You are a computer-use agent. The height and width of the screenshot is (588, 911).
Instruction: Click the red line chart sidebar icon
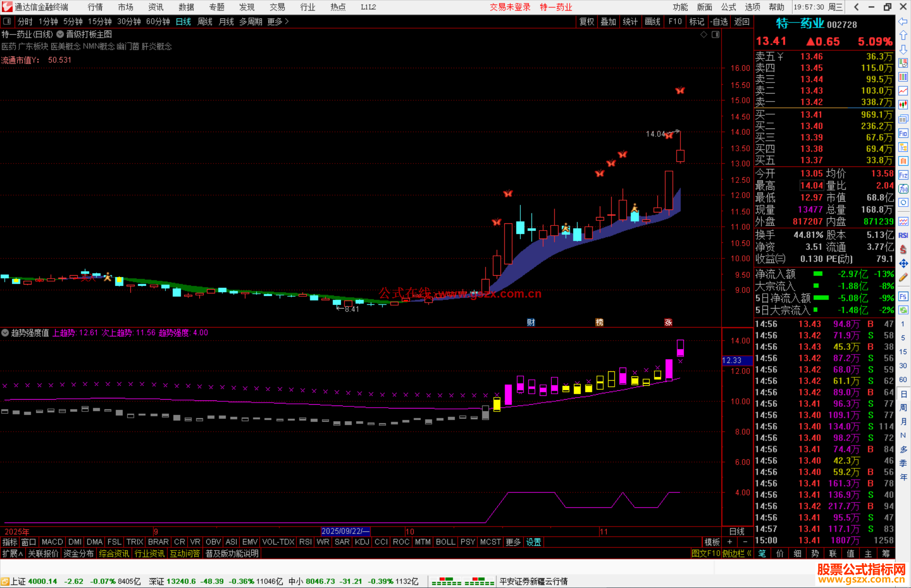tap(903, 91)
